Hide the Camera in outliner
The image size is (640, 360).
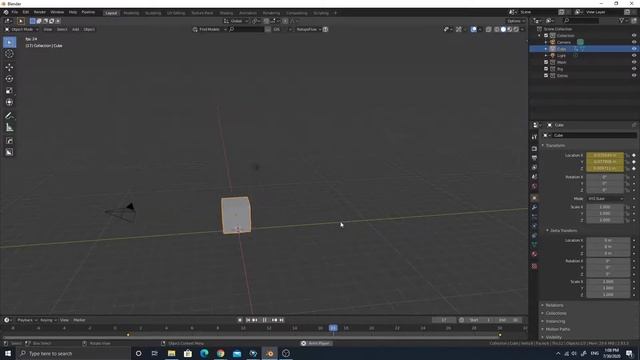coord(634,42)
